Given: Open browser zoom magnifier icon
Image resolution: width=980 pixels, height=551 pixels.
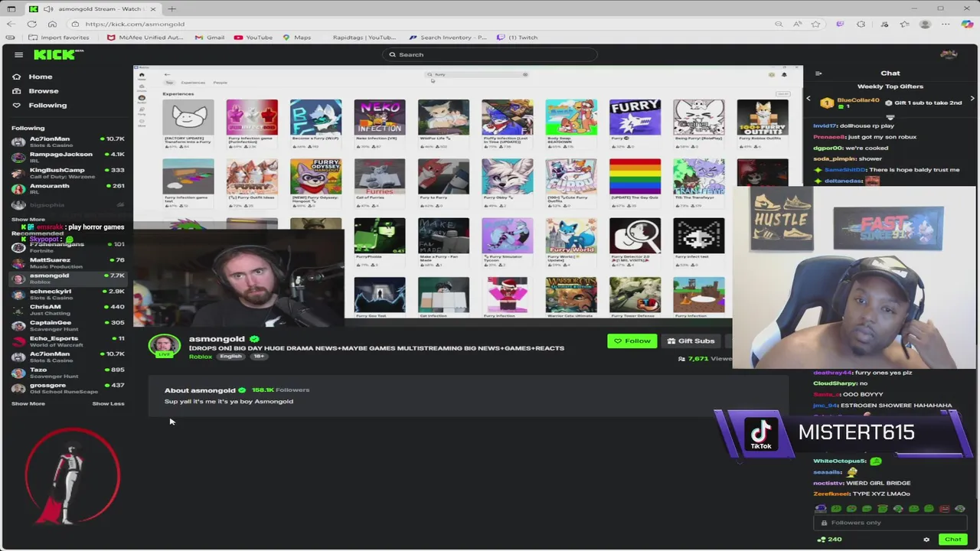Looking at the screenshot, I should pyautogui.click(x=779, y=24).
